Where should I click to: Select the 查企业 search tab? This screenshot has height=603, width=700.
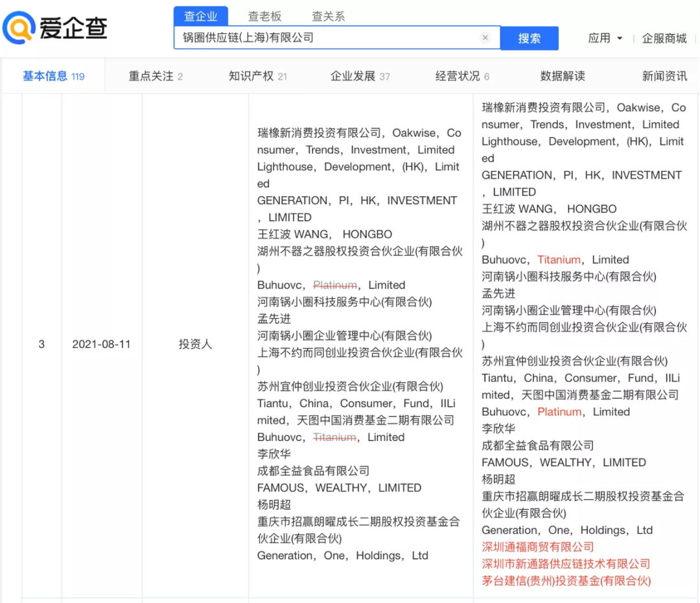click(x=200, y=16)
